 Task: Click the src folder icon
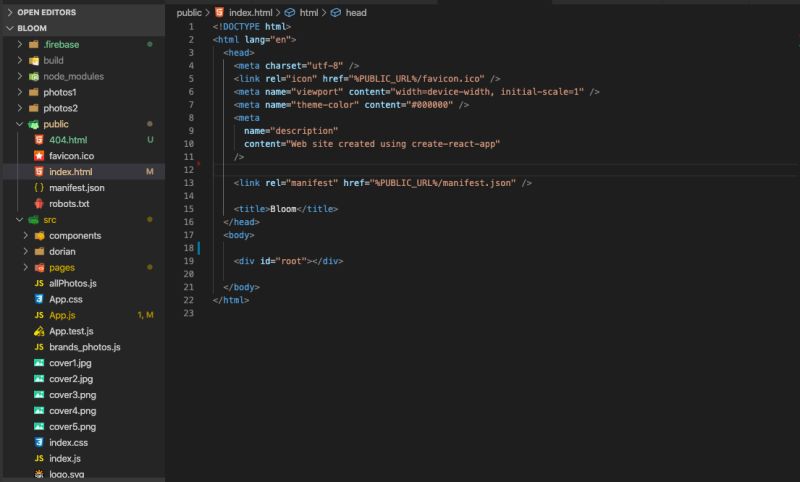click(34, 219)
